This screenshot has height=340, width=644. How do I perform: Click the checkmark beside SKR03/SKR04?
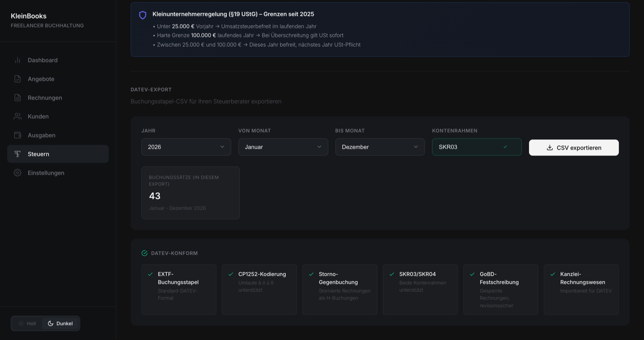[392, 274]
